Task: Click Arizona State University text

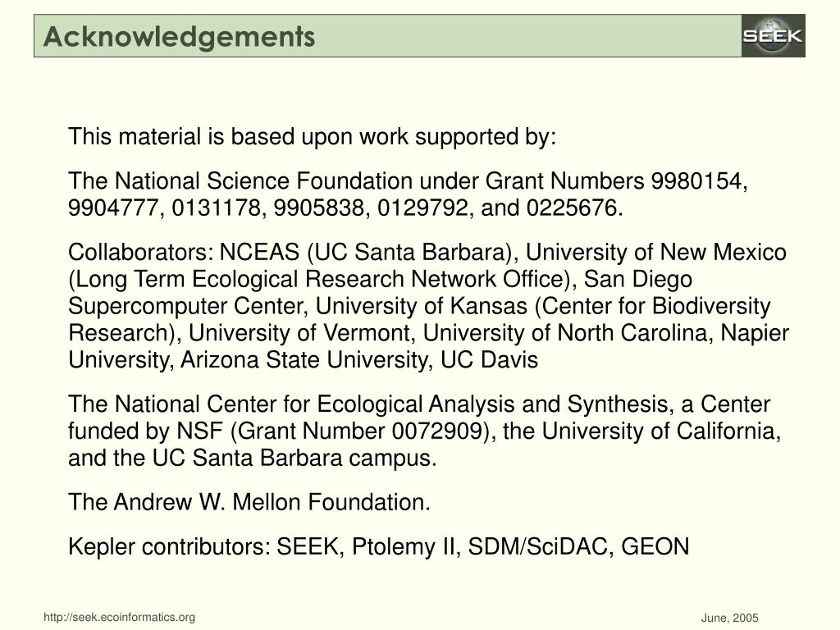Action: (x=307, y=360)
